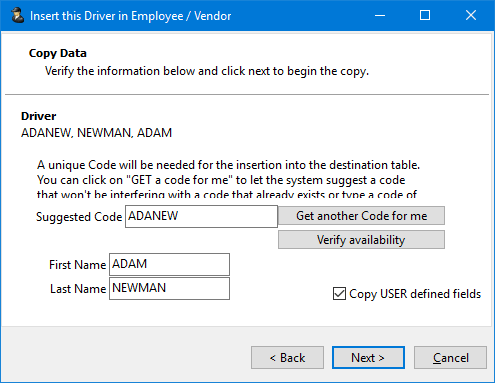
Task: Click the unique Code instruction paragraph
Action: (228, 179)
